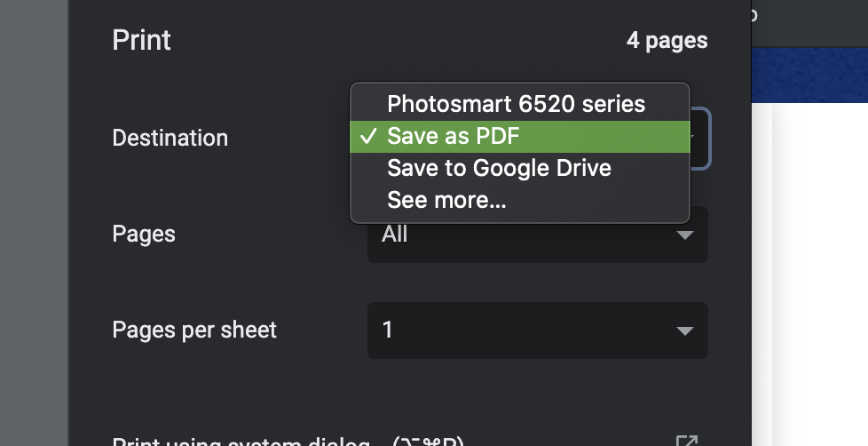Open See more… destinations
Image resolution: width=868 pixels, height=446 pixels.
pos(520,200)
